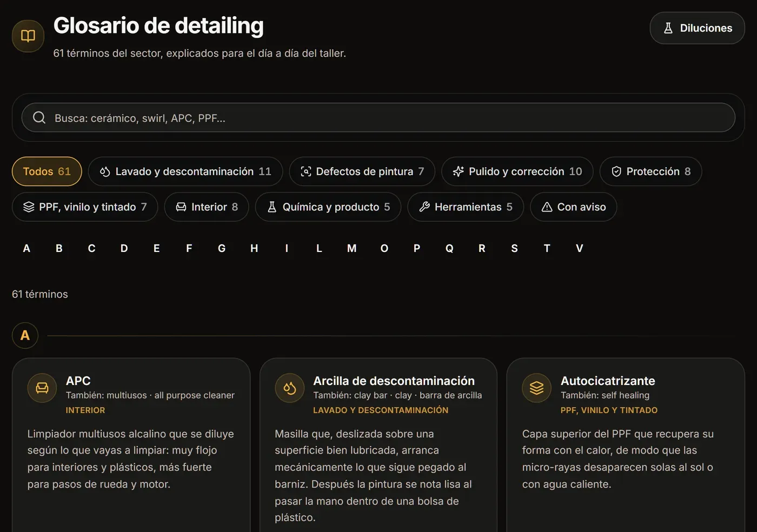Viewport: 757px width, 532px height.
Task: Jump to letter E
Action: click(x=156, y=248)
